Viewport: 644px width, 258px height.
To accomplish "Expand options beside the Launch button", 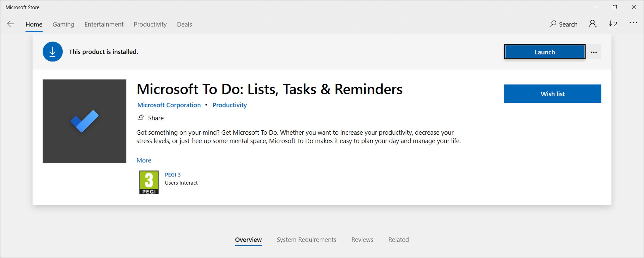I will pos(594,52).
